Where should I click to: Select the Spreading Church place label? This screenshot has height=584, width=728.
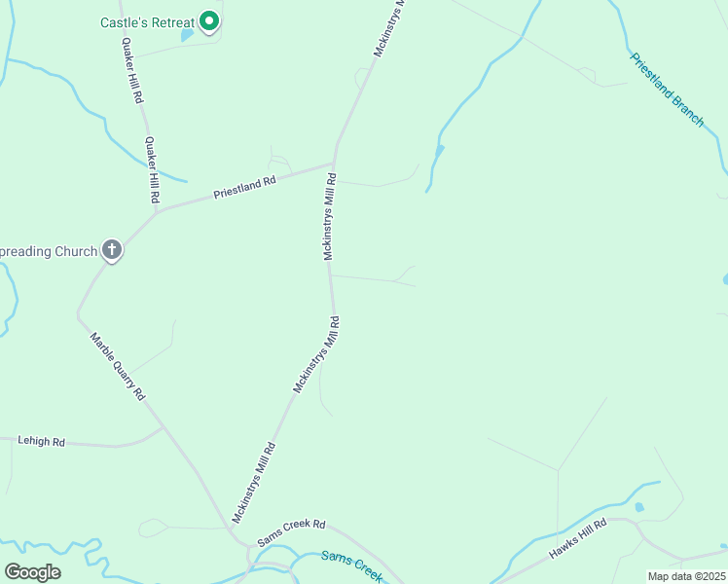49,252
